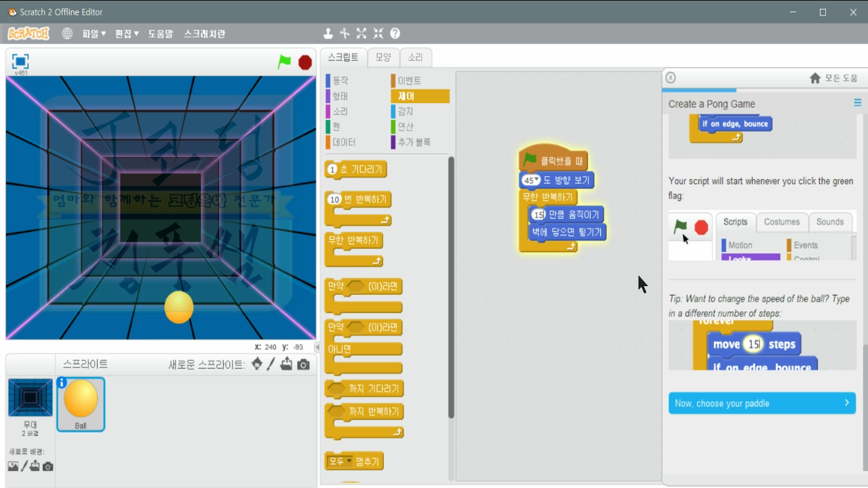
Task: Click the language globe icon
Action: pos(66,32)
